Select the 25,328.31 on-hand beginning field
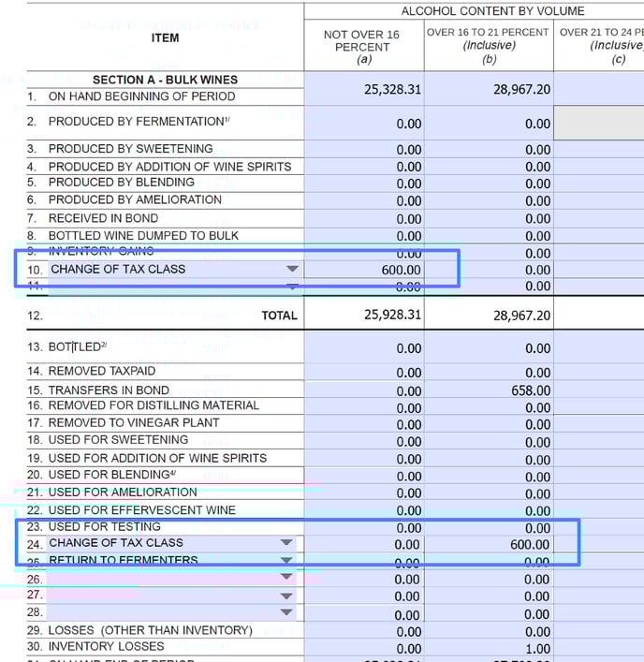This screenshot has height=662, width=644. (x=364, y=89)
